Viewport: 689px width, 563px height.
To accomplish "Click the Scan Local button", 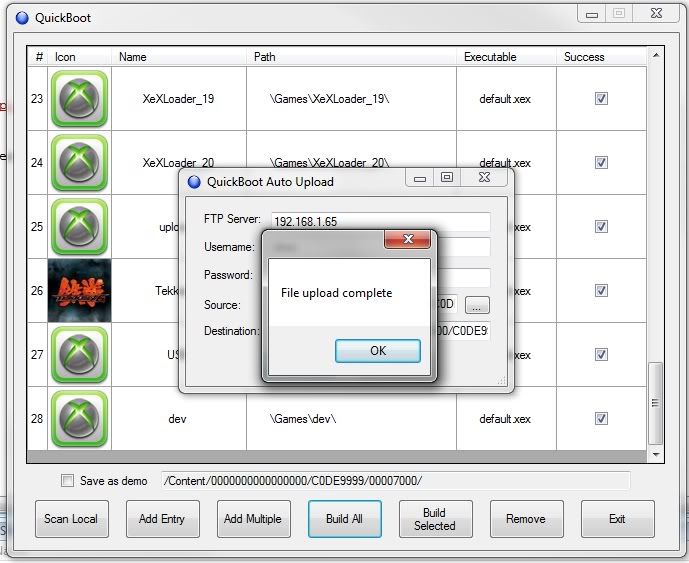I will pos(71,519).
